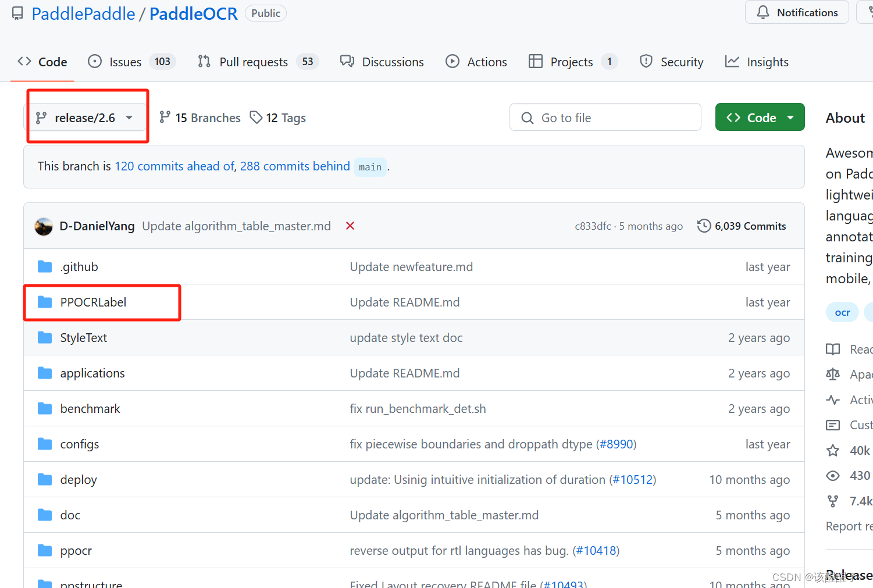
Task: Click the benchmark folder icon
Action: (45, 408)
